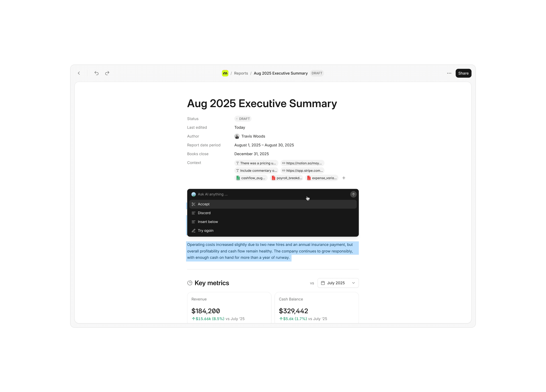The height and width of the screenshot is (392, 546).
Task: Expand the July 2025 comparison dropdown
Action: pos(338,283)
